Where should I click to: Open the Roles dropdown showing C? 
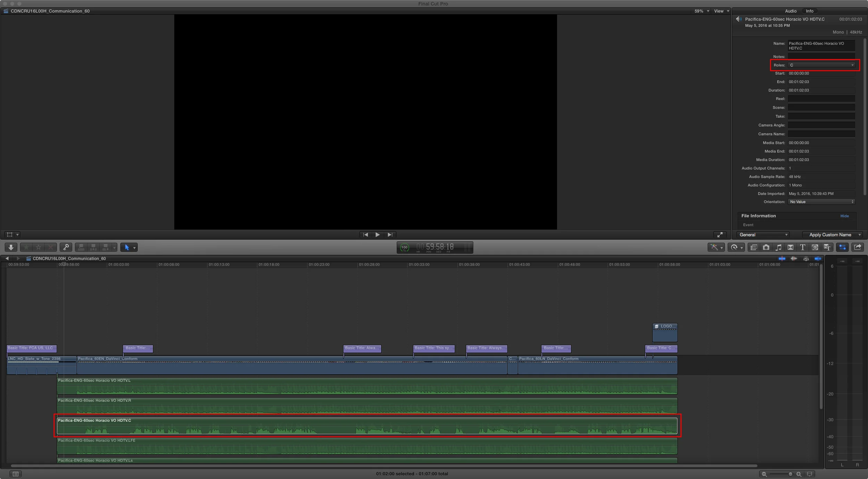[821, 65]
